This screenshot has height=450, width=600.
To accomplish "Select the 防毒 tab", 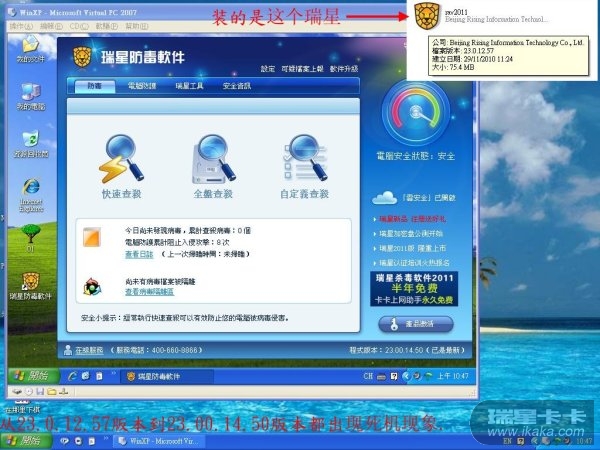I will click(95, 86).
